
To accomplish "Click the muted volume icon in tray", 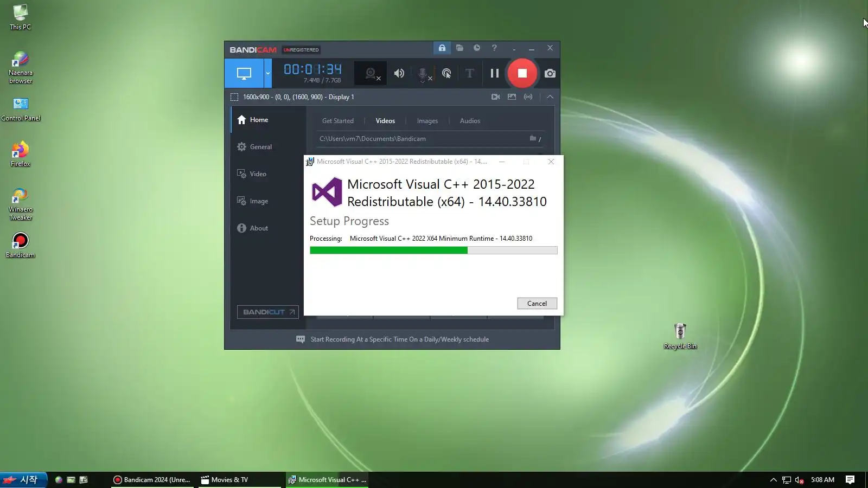I will (799, 480).
